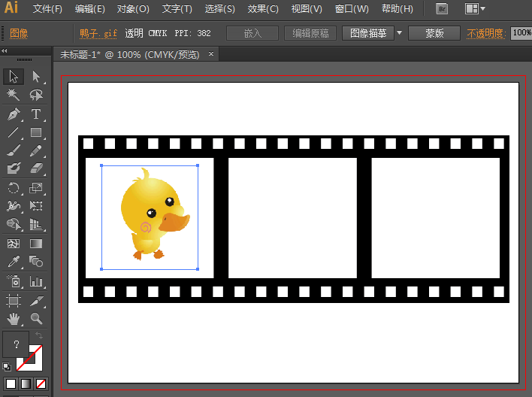The width and height of the screenshot is (532, 397).
Task: Click the 蒙版 (Mask) button
Action: [434, 33]
